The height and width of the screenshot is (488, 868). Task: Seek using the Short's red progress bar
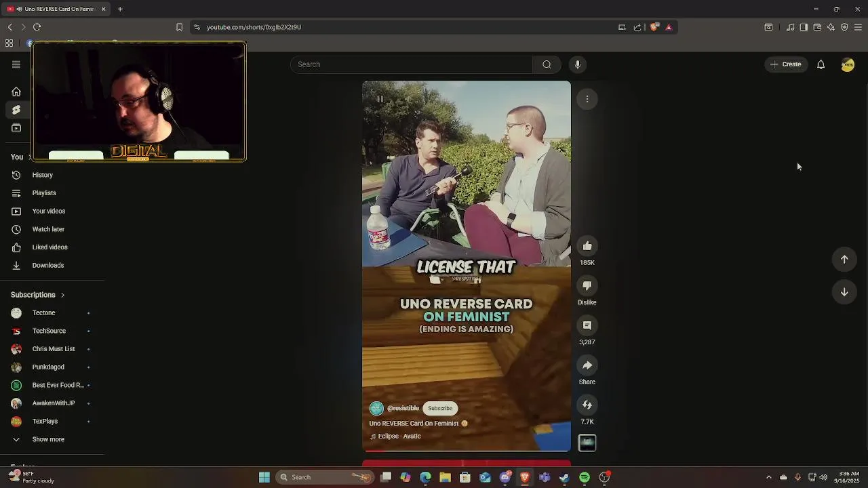click(x=467, y=450)
